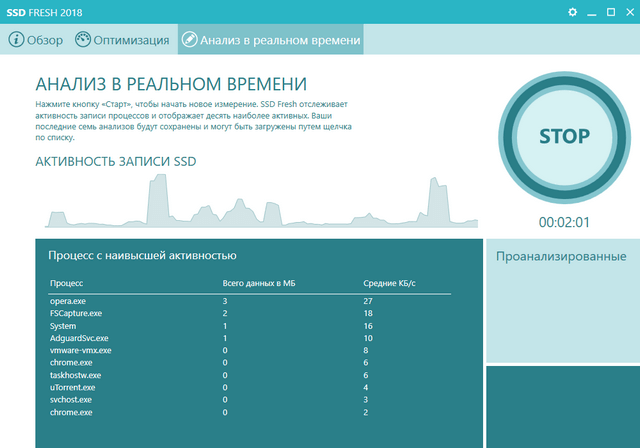Click FSCapture.exe total data value 2
640x448 pixels.
(x=225, y=313)
